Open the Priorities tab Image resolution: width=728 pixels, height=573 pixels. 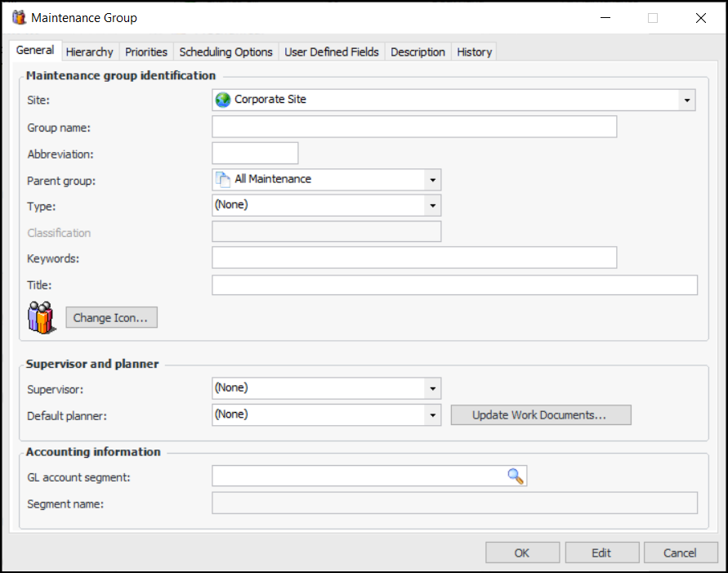pyautogui.click(x=146, y=51)
